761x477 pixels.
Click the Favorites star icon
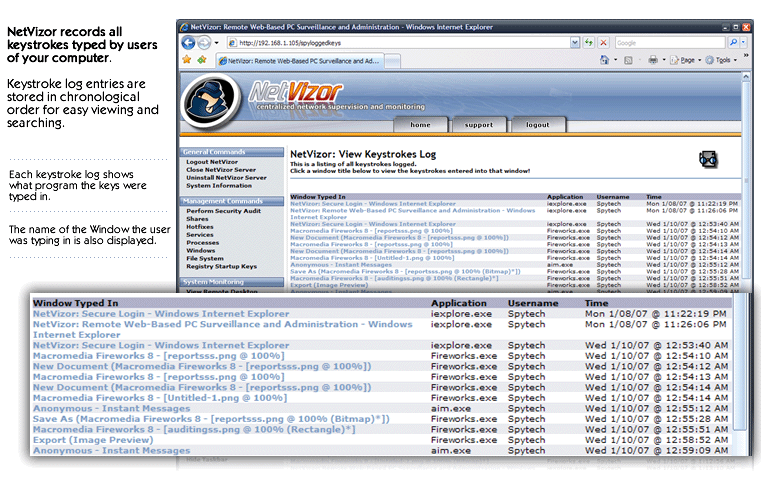coord(187,60)
